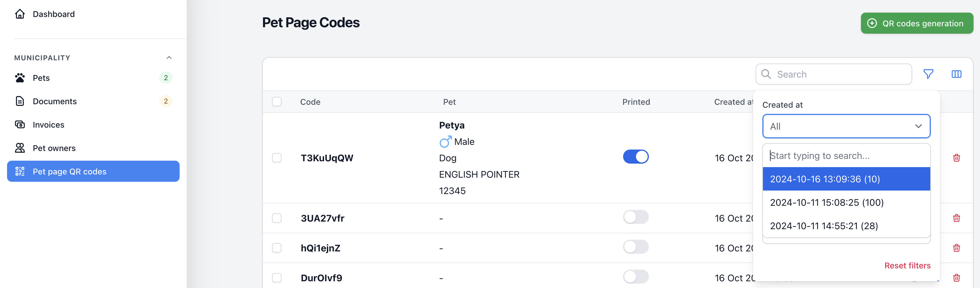
Task: Tick the checkbox for the hQi1ejnZ row
Action: (x=276, y=248)
